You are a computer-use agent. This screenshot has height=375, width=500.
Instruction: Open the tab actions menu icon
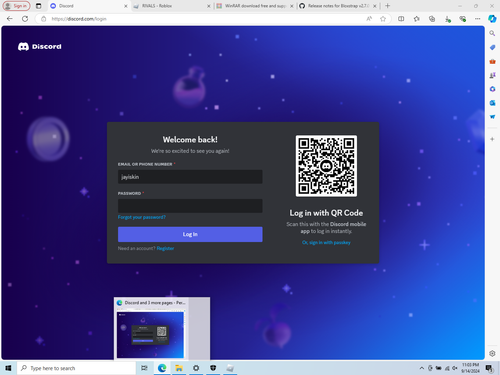tap(39, 6)
